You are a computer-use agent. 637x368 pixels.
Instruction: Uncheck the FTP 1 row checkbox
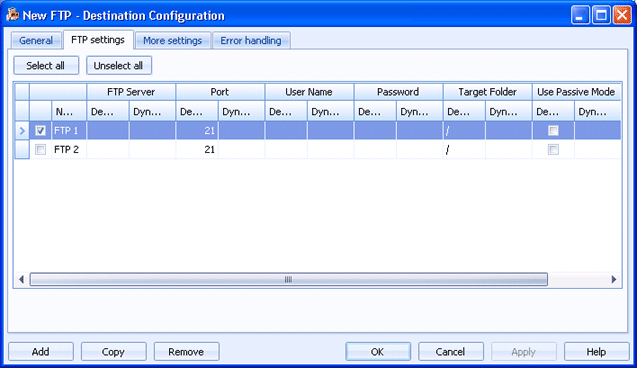40,130
